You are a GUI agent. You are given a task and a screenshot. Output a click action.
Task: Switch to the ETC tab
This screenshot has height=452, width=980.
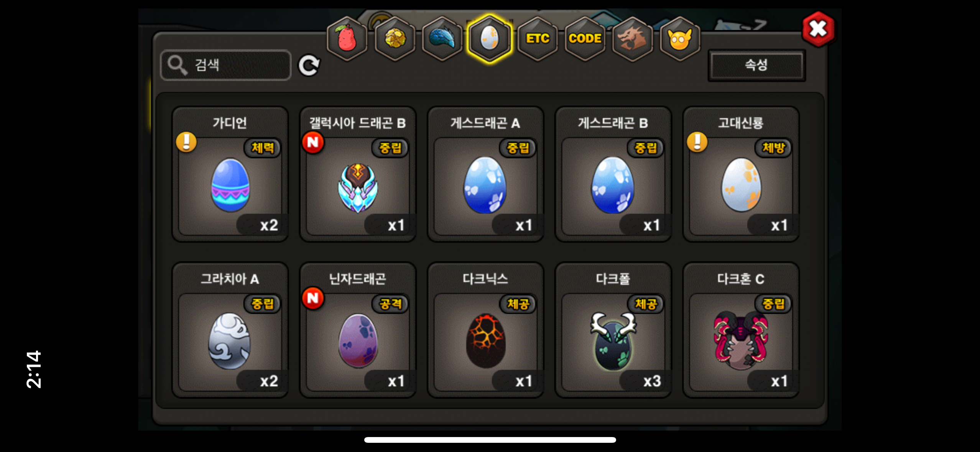[537, 38]
